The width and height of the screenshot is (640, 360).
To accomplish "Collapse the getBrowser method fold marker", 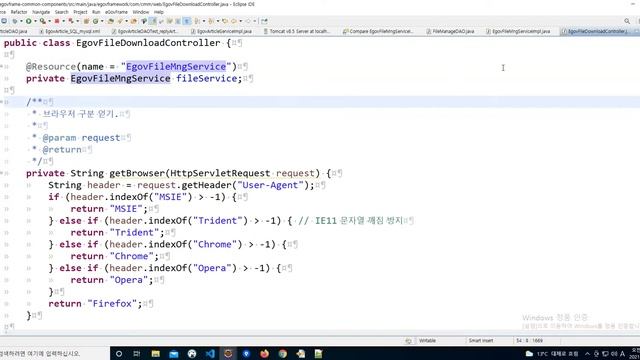I will tap(2, 173).
